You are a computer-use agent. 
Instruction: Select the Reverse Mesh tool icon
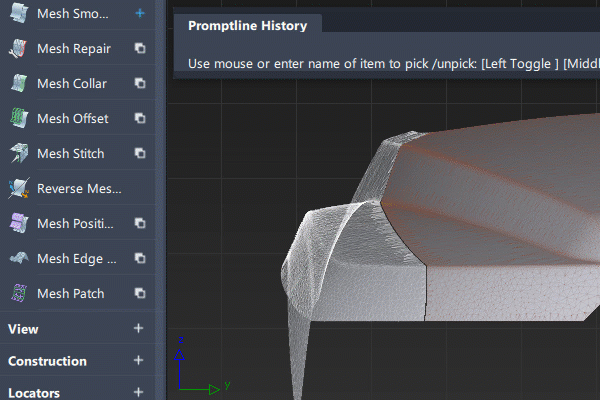click(x=19, y=188)
